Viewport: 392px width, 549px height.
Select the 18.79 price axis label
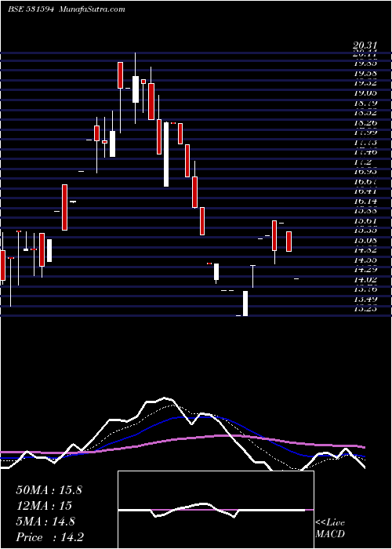click(365, 104)
